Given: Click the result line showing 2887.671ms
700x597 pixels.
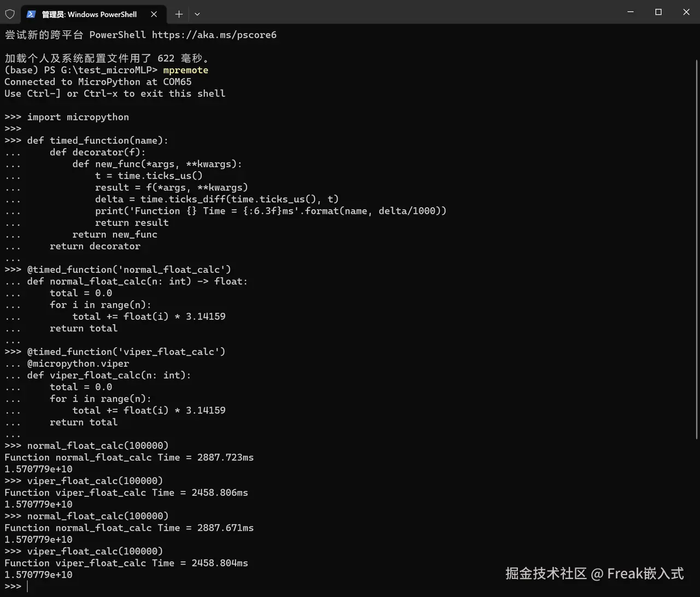Looking at the screenshot, I should pyautogui.click(x=129, y=528).
